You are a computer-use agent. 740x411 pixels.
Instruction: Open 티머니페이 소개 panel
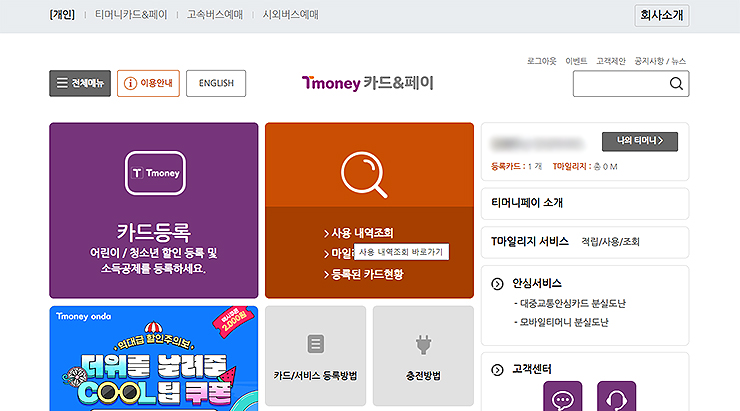tap(585, 203)
